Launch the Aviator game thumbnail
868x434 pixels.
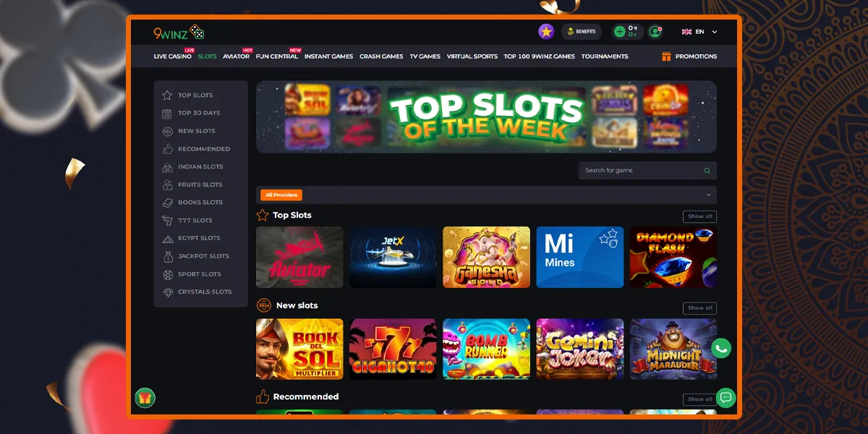pos(299,258)
